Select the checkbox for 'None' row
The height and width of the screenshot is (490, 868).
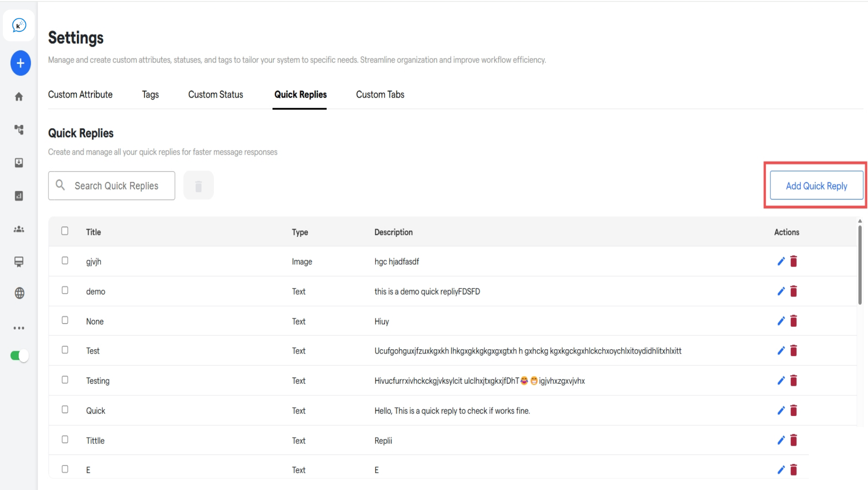65,320
